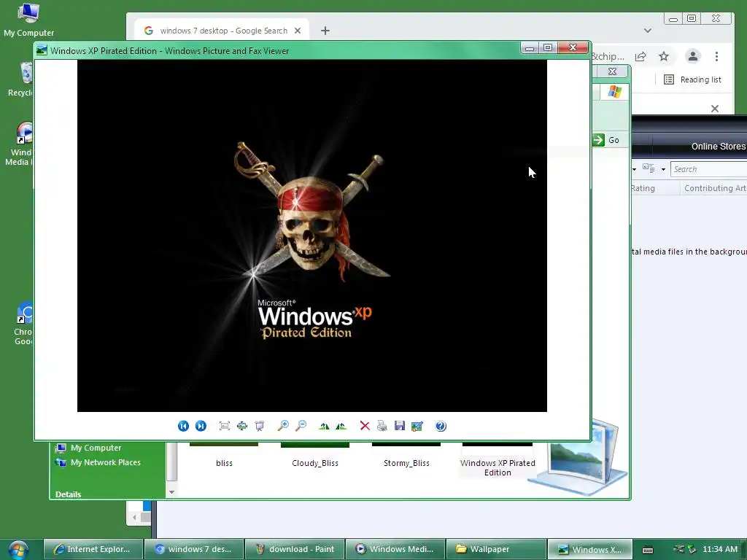Open My Network Places in Explorer sidebar
The height and width of the screenshot is (560, 747).
coord(98,462)
